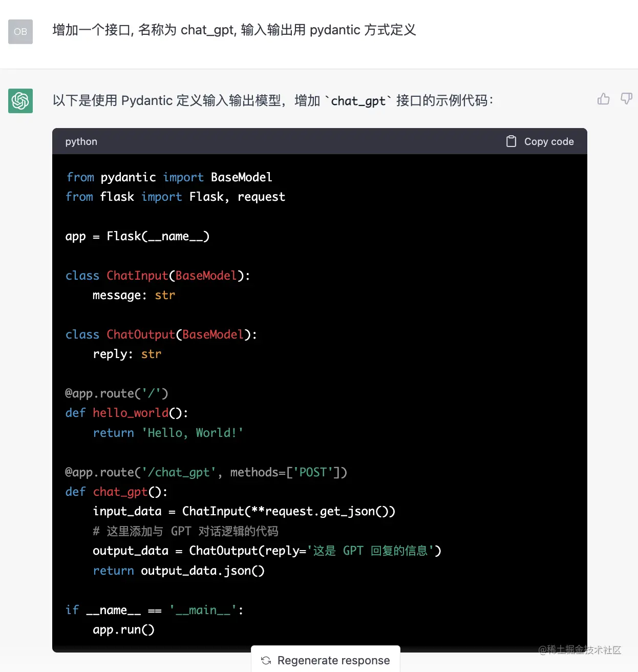Click the line 'from flask import Flask, request'
Image resolution: width=638 pixels, height=672 pixels.
[x=176, y=197]
